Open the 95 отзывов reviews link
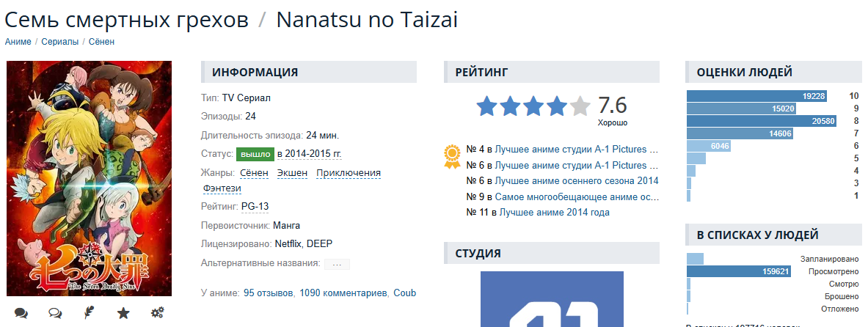 point(268,293)
